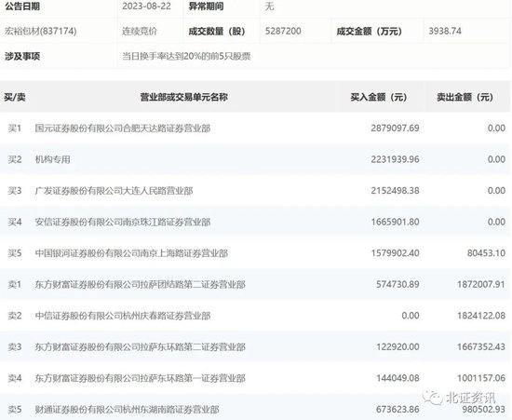The width and height of the screenshot is (512, 420).
Task: Select the row 中信证券股份有限公司杭州庆春路证券营业部
Action: pyautogui.click(x=255, y=316)
